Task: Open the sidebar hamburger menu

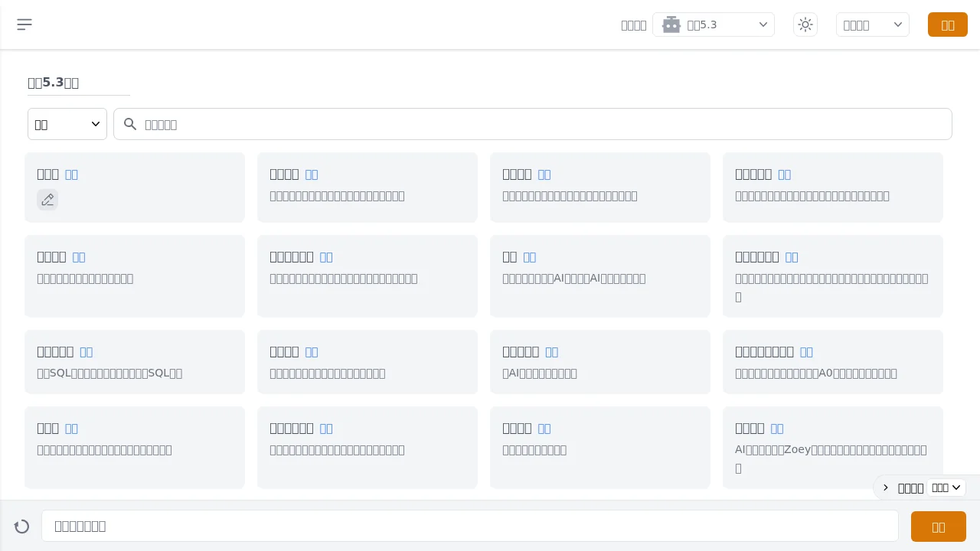Action: 24,24
